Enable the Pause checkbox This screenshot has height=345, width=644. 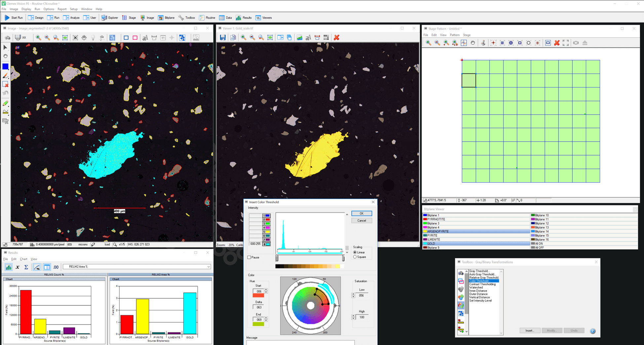click(249, 258)
